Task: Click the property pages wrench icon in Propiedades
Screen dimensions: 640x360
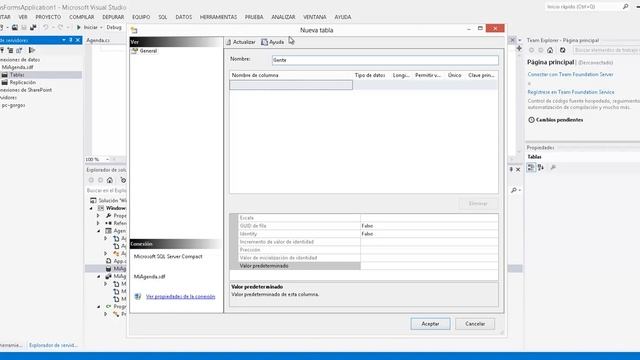Action: click(x=553, y=167)
